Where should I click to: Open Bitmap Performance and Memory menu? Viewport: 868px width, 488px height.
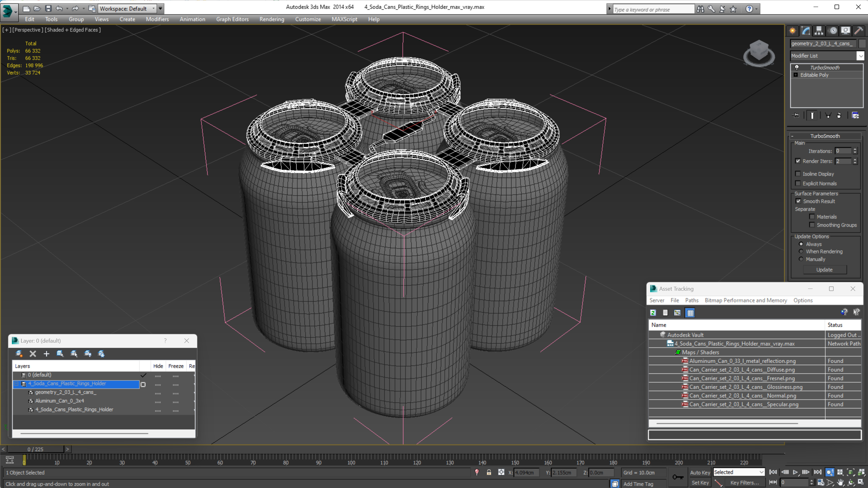(x=746, y=300)
